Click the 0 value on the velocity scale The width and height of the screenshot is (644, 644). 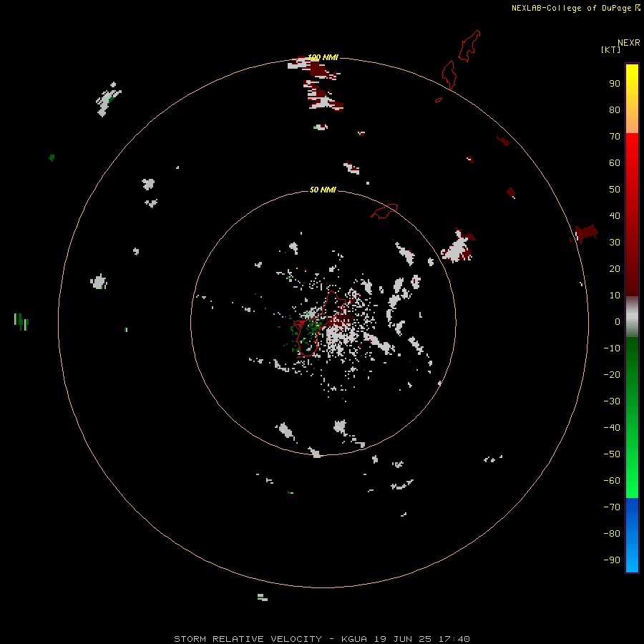click(x=618, y=321)
